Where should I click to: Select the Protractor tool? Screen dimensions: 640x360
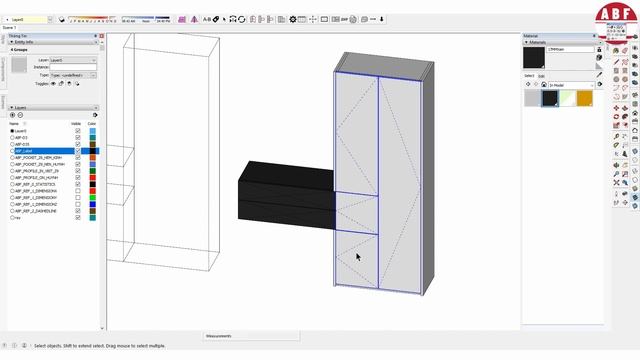click(x=616, y=145)
